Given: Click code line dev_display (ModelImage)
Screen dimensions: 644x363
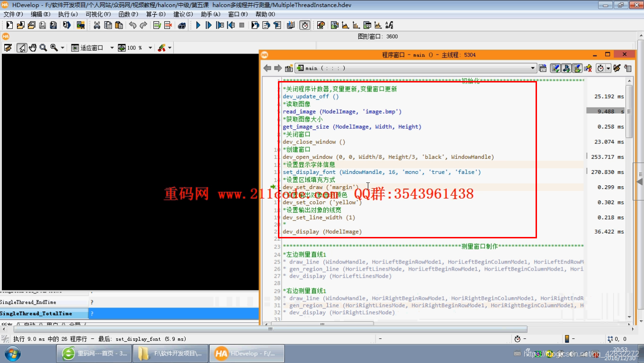Looking at the screenshot, I should [x=322, y=232].
